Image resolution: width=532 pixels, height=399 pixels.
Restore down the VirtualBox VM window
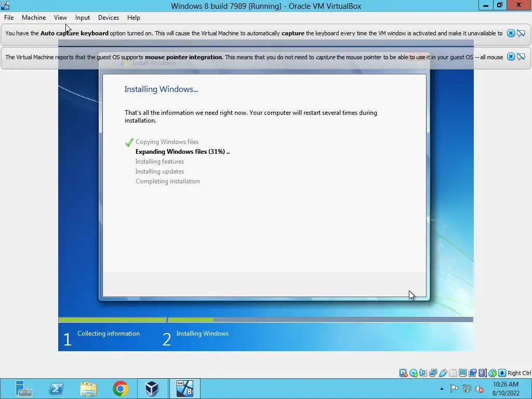[x=499, y=5]
